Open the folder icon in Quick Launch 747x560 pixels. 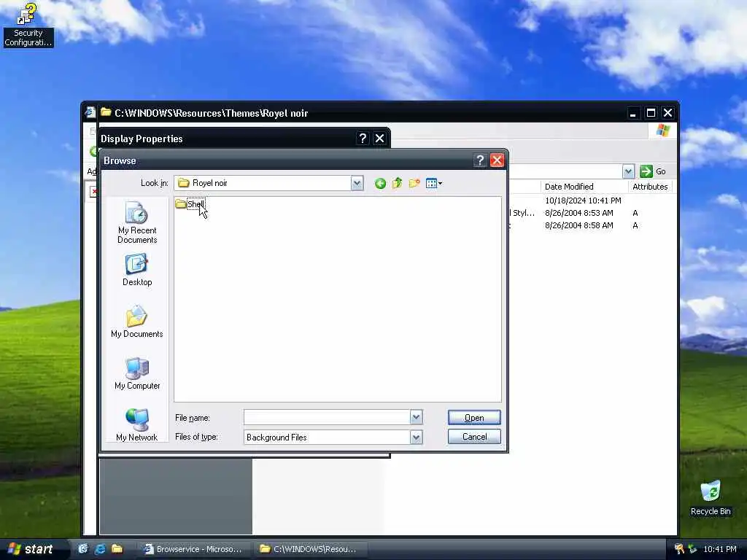117,549
